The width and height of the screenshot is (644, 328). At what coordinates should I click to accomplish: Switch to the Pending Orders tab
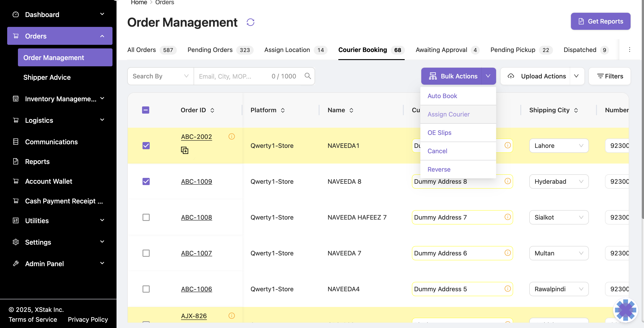(220, 50)
